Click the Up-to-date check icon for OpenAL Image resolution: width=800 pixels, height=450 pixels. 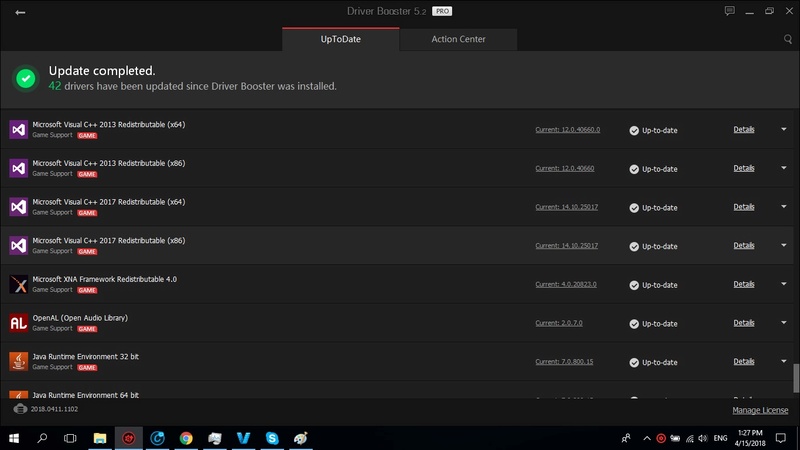tap(634, 324)
